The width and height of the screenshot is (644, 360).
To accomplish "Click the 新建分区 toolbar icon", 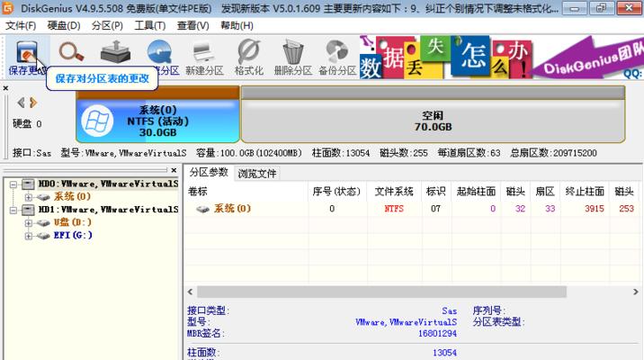I will tap(203, 52).
